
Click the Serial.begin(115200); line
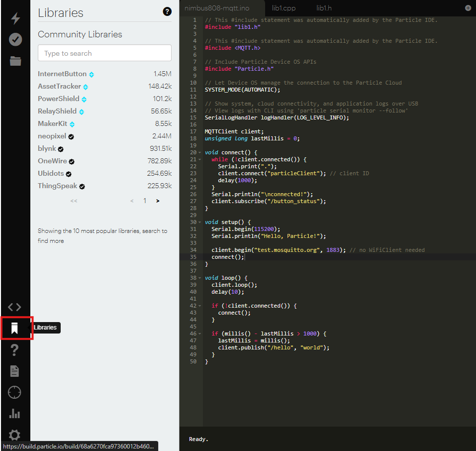click(x=246, y=229)
